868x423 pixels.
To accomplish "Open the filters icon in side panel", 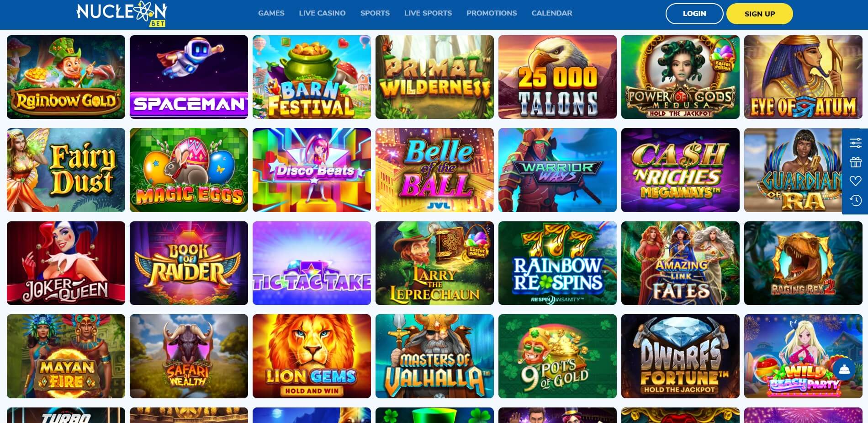I will click(x=856, y=143).
